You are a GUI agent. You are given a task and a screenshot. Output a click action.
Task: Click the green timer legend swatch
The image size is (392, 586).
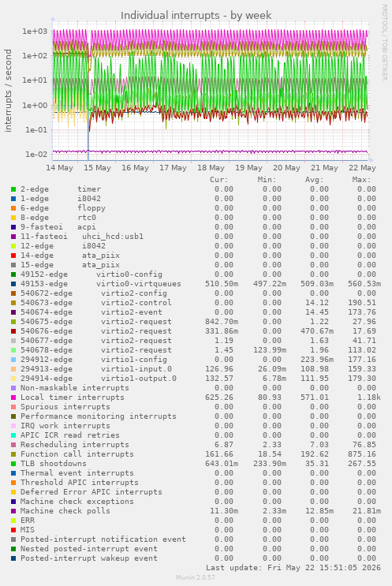click(13, 189)
